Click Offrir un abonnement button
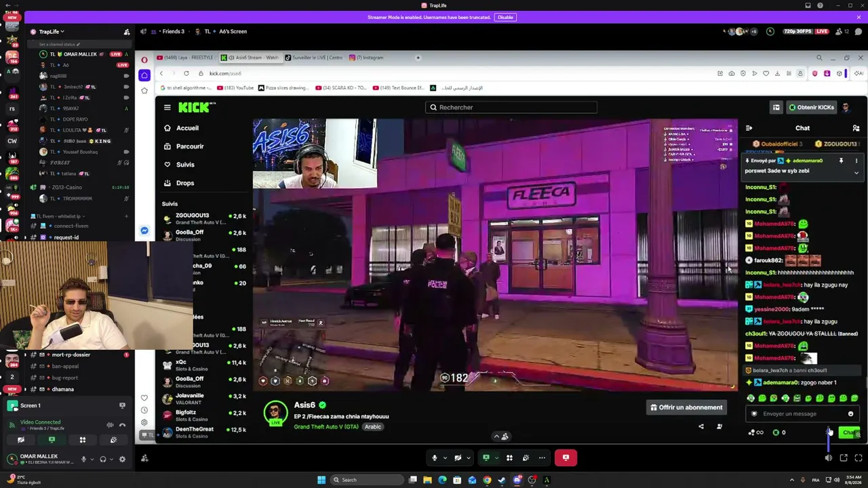Screen dimensions: 868x488 click(686, 407)
